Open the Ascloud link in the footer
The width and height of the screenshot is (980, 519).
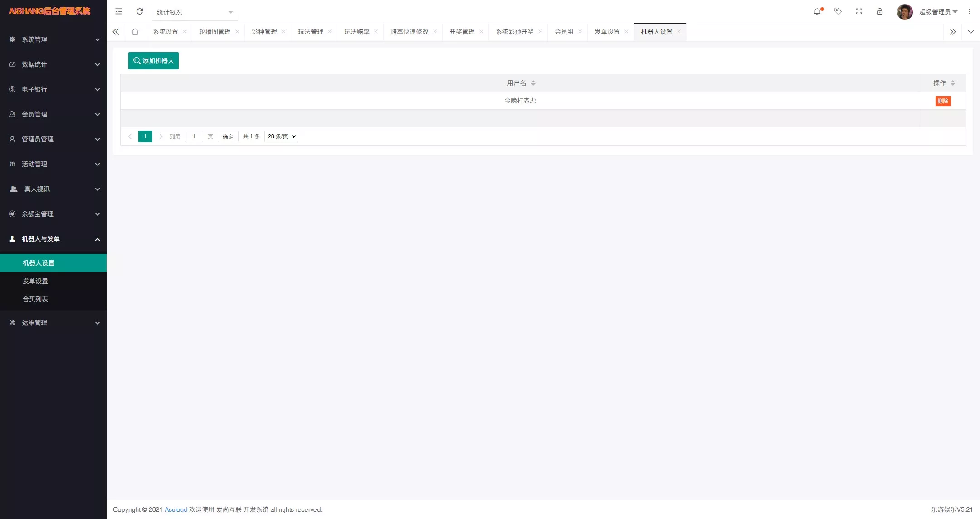tap(176, 509)
